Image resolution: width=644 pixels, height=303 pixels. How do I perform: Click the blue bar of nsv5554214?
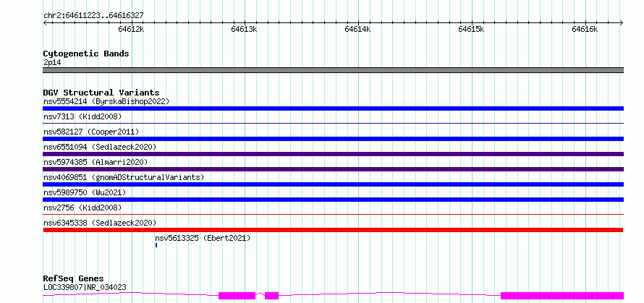click(334, 108)
